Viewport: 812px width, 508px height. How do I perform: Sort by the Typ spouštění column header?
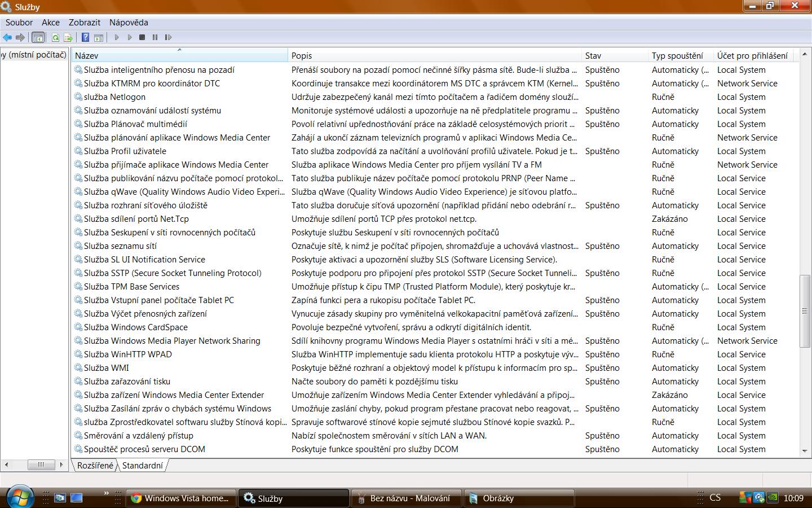(681, 55)
